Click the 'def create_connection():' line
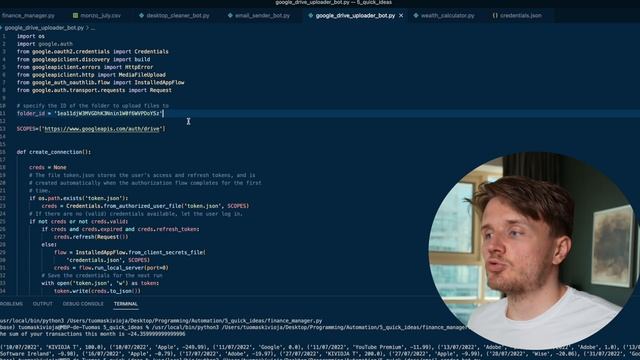The height and width of the screenshot is (360, 640). point(54,152)
